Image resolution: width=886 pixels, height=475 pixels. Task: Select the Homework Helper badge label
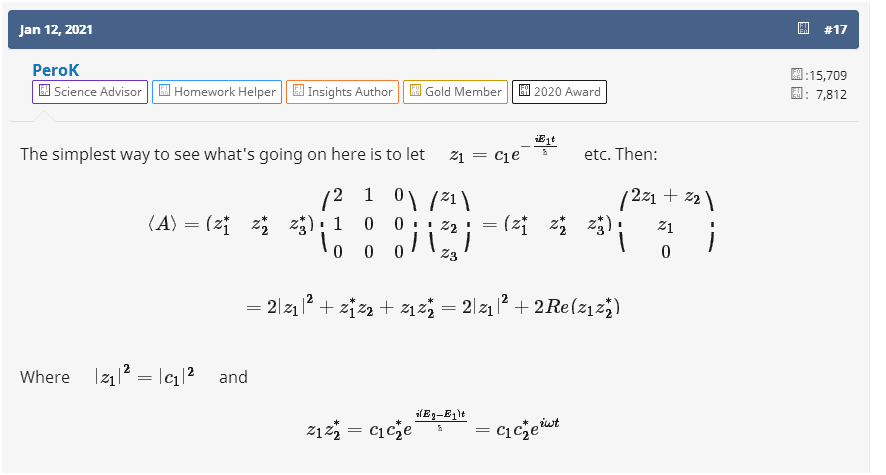(224, 92)
